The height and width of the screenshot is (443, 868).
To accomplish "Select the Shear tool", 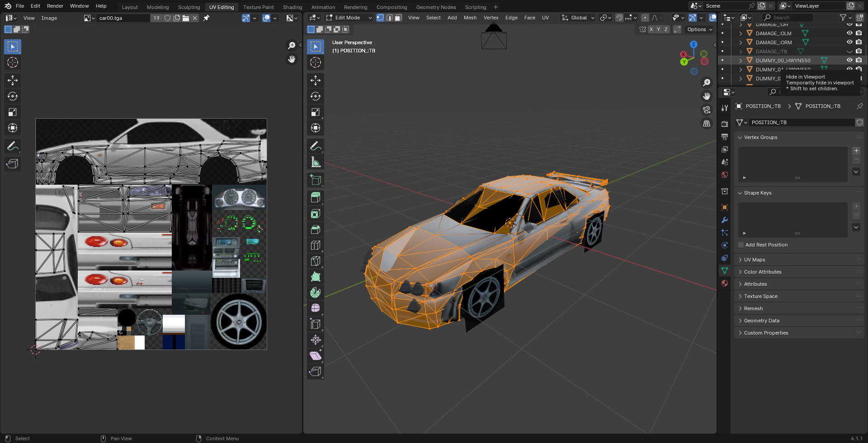I will click(316, 356).
